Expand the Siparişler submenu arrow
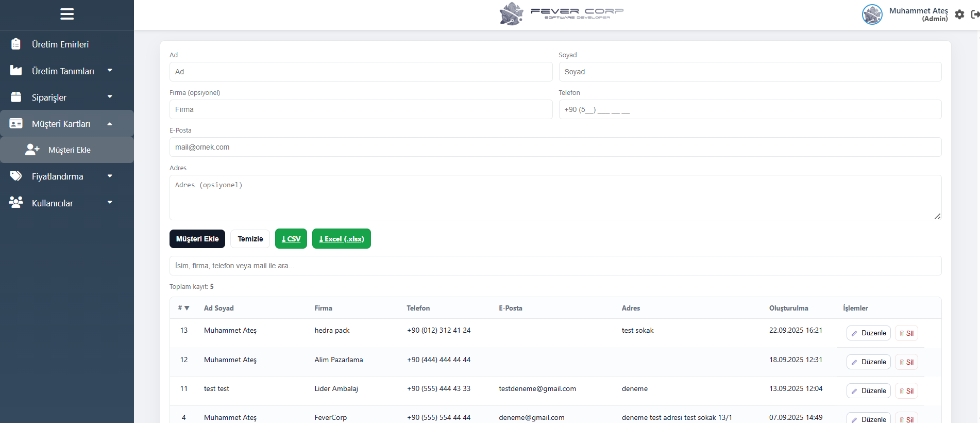Image resolution: width=980 pixels, height=423 pixels. pos(110,97)
